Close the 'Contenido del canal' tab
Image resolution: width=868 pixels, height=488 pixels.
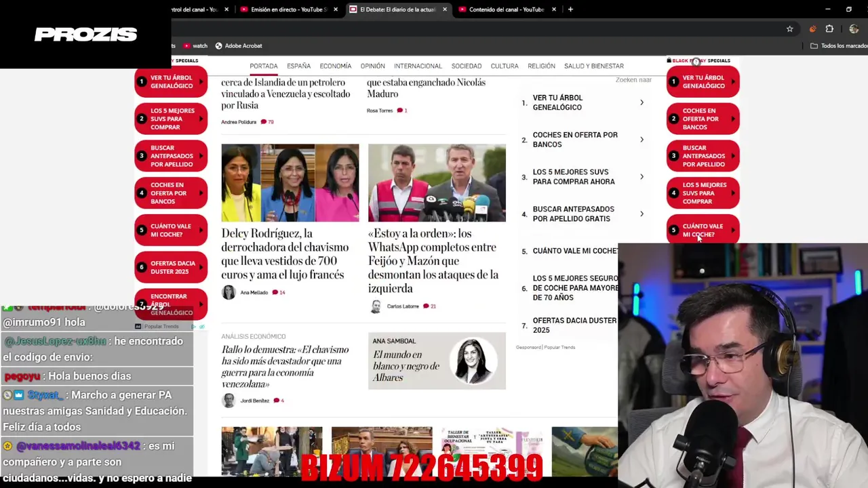point(554,9)
